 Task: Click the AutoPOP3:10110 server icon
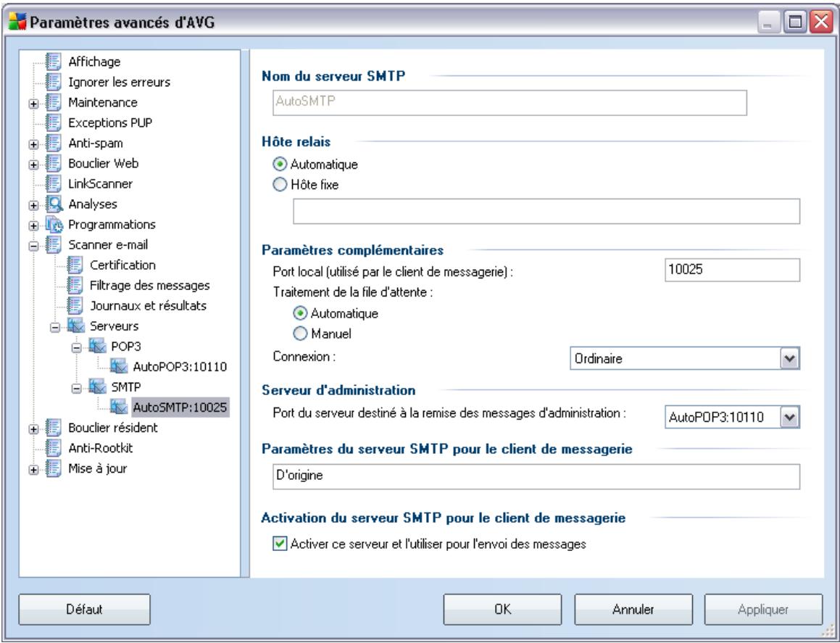(x=118, y=367)
